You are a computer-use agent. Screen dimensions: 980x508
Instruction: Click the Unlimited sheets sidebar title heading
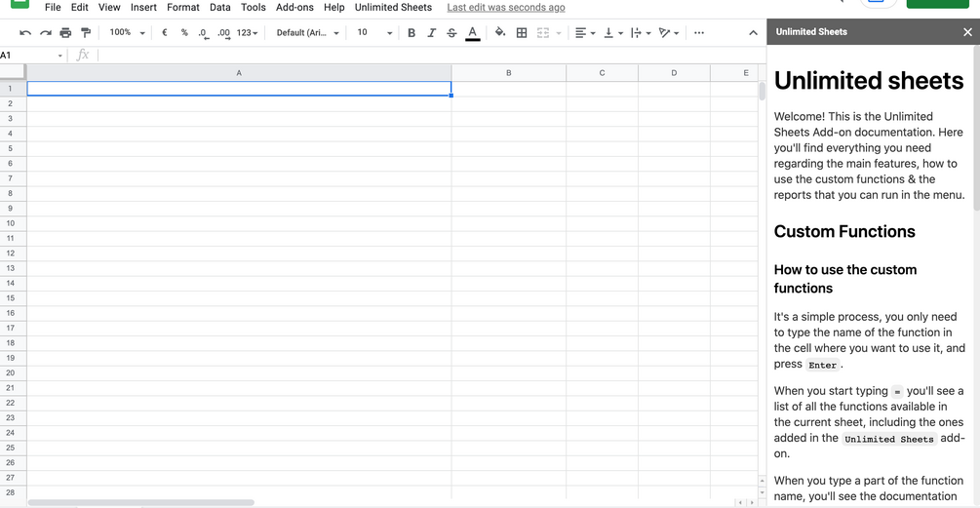[x=869, y=81]
